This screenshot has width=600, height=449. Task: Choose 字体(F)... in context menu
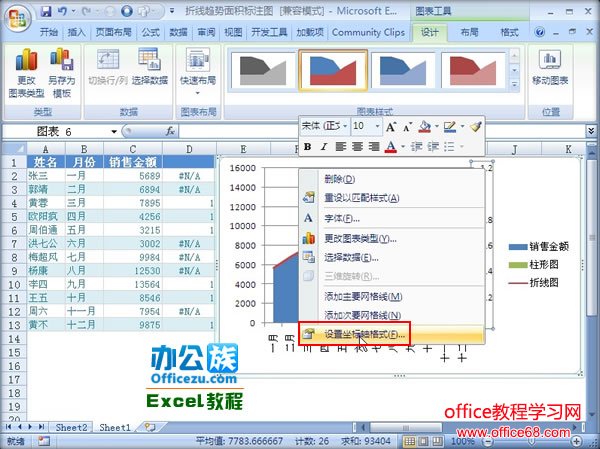click(392, 219)
